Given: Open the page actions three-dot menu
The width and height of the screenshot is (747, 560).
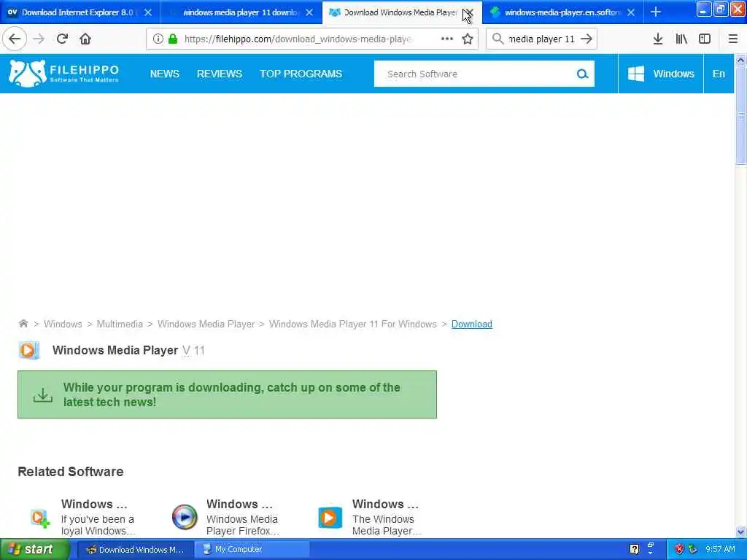Looking at the screenshot, I should point(447,39).
